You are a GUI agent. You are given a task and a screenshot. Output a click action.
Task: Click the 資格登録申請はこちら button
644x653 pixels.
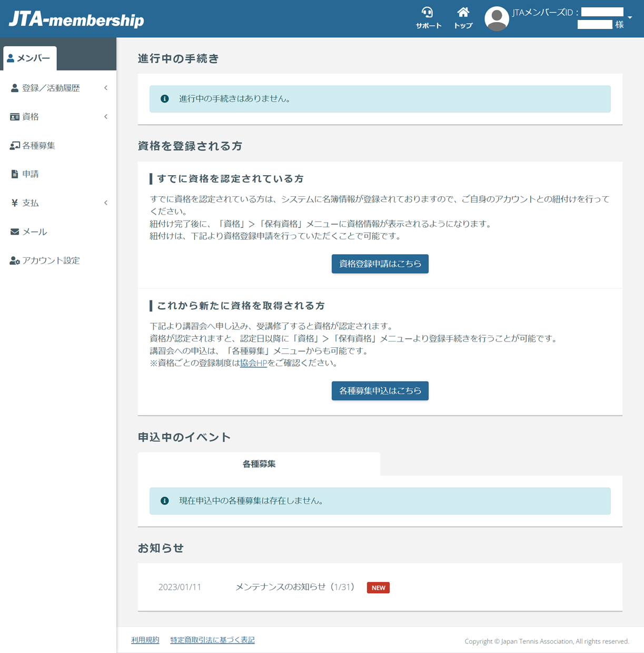[x=380, y=264]
